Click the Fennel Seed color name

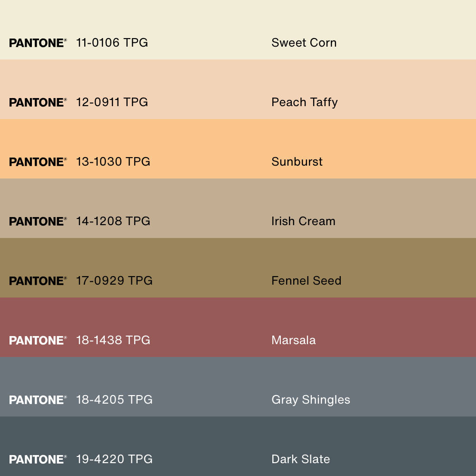(306, 281)
